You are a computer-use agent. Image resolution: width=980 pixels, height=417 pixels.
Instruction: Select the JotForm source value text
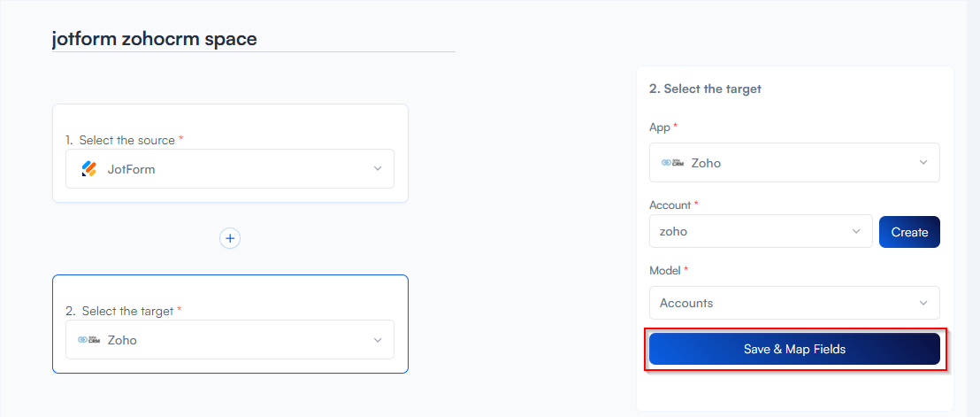point(131,168)
